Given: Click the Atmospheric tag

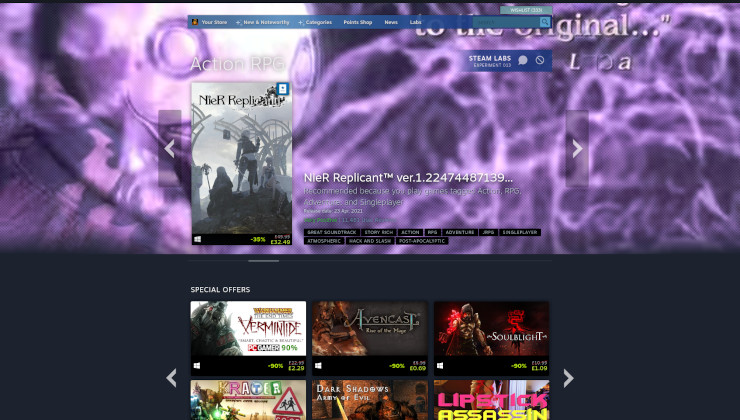Looking at the screenshot, I should point(324,241).
